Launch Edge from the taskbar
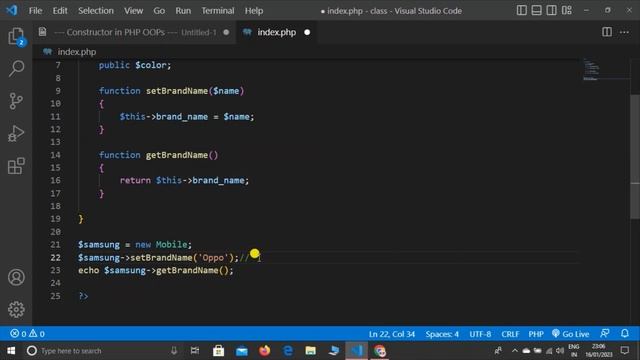This screenshot has height=360, width=640. tap(288, 351)
